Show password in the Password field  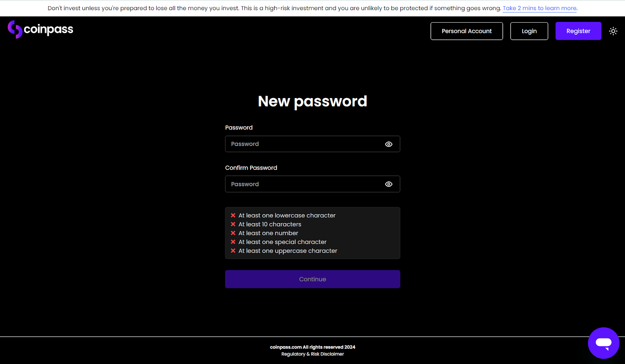[x=389, y=144]
